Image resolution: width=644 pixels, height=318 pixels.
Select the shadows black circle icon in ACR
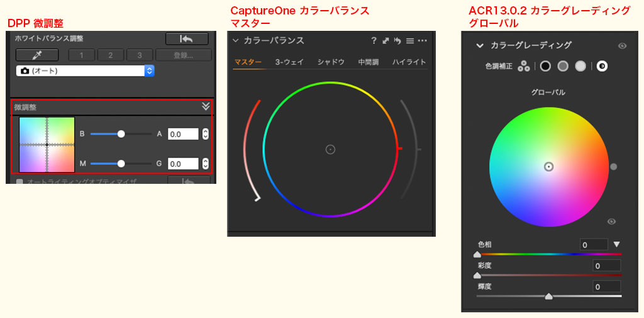[x=545, y=66]
